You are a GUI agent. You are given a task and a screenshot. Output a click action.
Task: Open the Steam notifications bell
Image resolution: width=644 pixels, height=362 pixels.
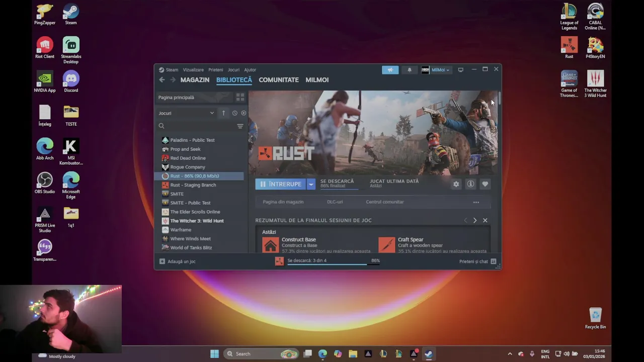click(x=410, y=70)
